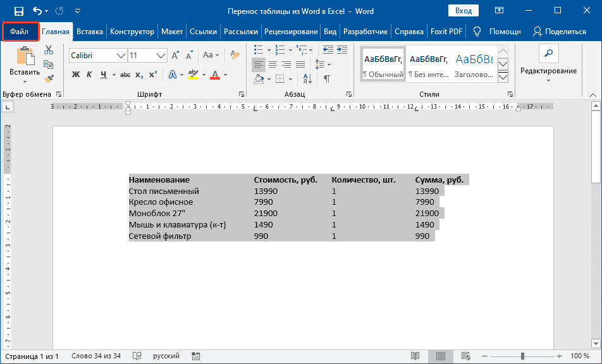Click русский language indicator in status bar
This screenshot has width=602, height=364.
coord(166,356)
